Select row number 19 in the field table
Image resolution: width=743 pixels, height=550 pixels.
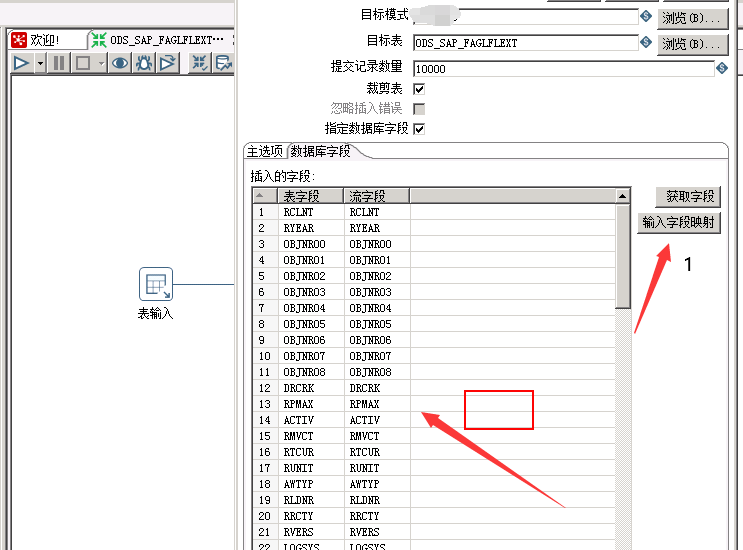(265, 500)
